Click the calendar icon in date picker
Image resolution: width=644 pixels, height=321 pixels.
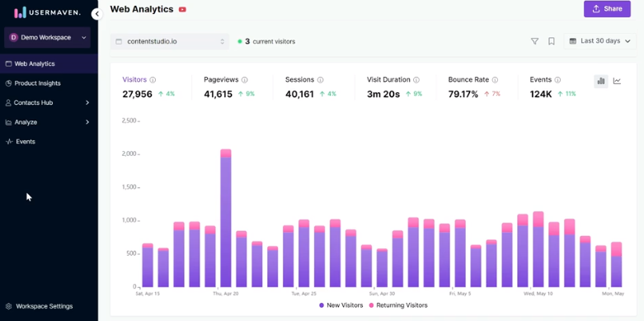(572, 41)
